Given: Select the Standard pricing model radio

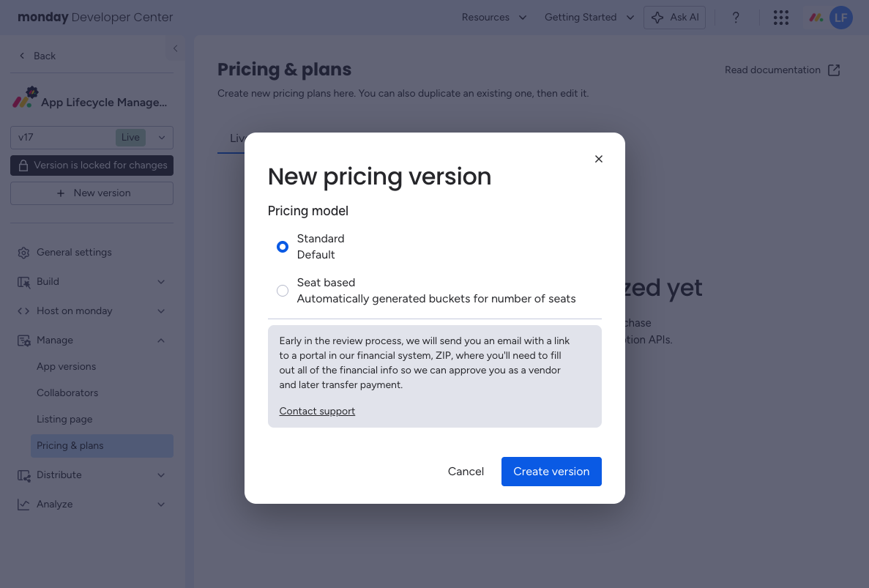Looking at the screenshot, I should tap(283, 247).
